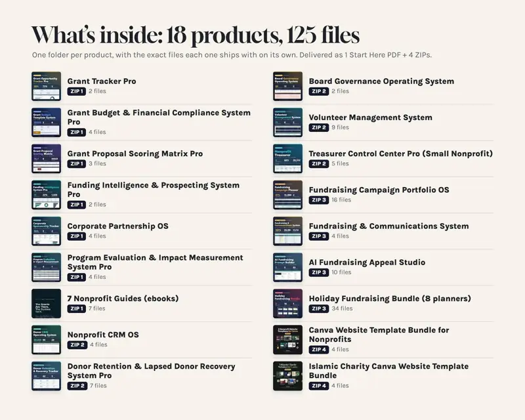Click the "Volunteer Management System" title
The image size is (525, 420).
pyautogui.click(x=370, y=117)
